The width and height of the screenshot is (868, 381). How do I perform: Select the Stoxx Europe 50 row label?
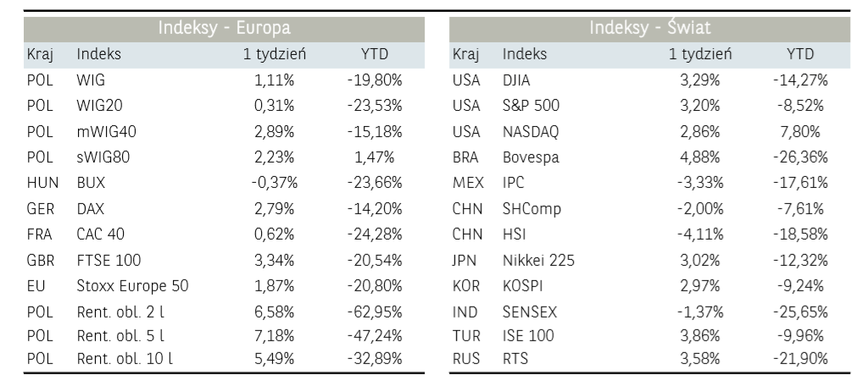132,285
